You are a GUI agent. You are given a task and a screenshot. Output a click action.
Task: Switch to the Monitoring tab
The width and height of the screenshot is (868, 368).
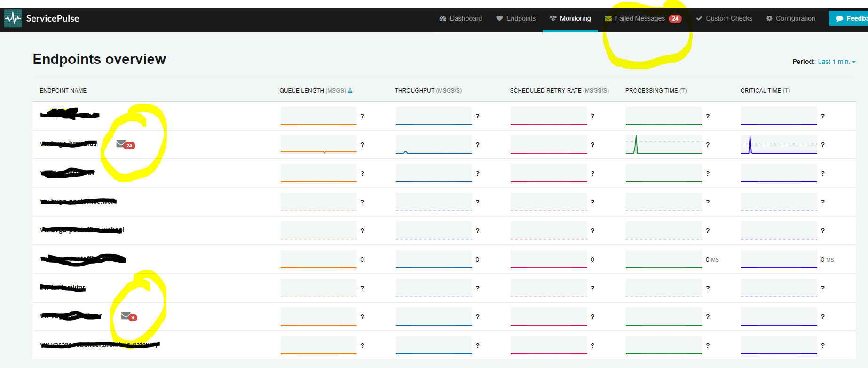coord(570,18)
